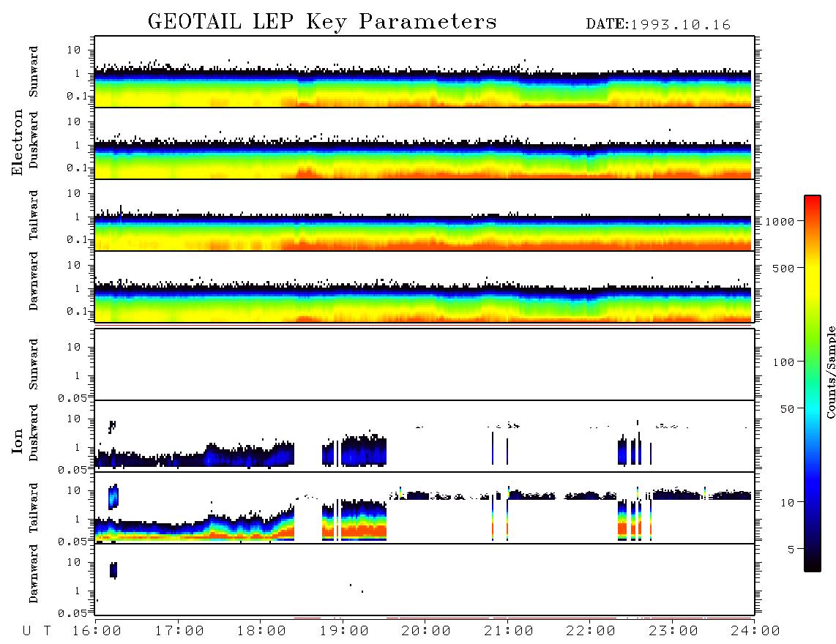
Task: Click the Ion Tailward spectrogram panel
Action: [x=425, y=508]
